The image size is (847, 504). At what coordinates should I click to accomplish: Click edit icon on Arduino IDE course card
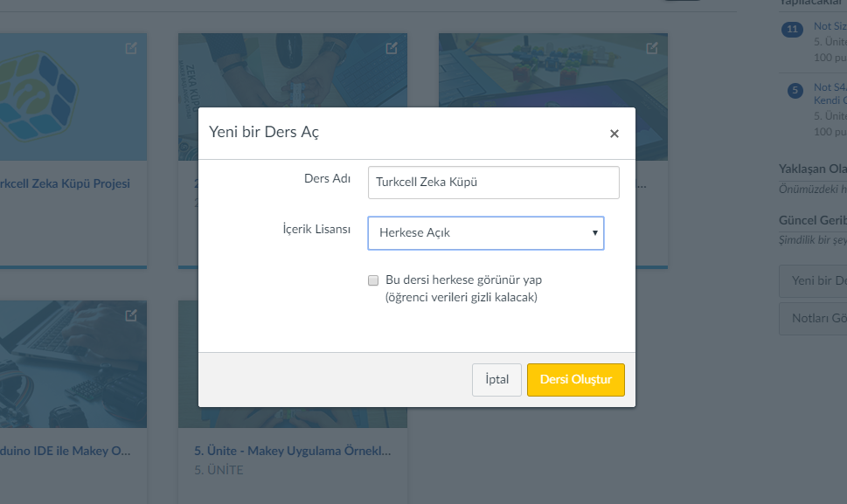point(131,315)
